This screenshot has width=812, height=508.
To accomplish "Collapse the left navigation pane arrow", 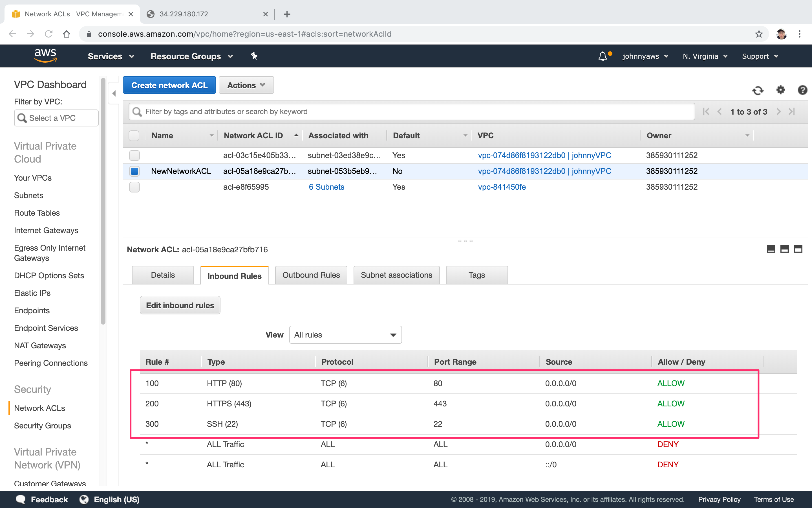I will click(114, 93).
